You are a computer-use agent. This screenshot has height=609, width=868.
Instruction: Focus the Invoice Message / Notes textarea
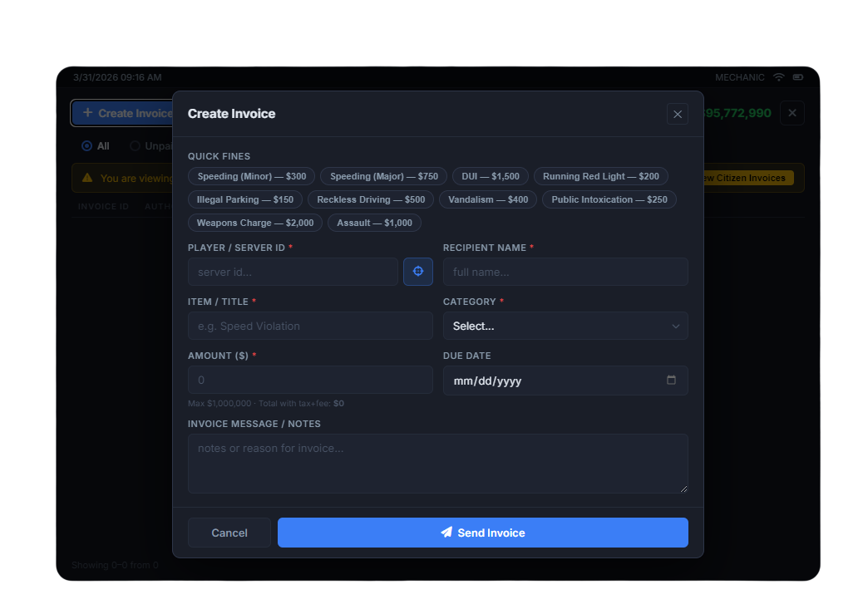pyautogui.click(x=438, y=464)
